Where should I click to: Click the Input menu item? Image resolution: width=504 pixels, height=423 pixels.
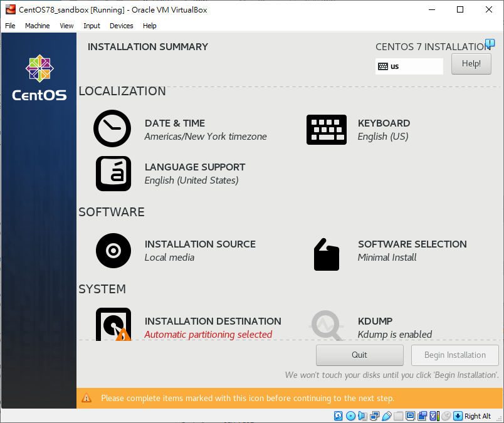coord(92,26)
